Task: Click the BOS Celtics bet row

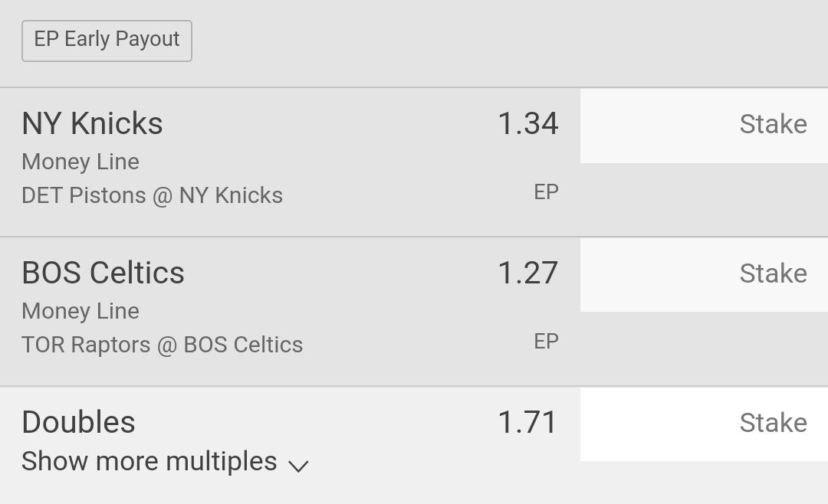Action: pos(414,312)
